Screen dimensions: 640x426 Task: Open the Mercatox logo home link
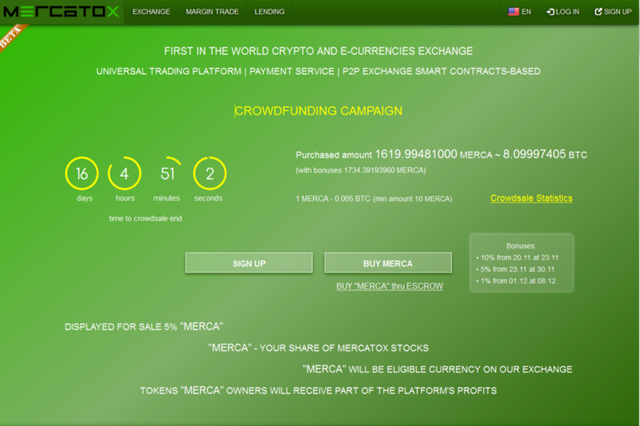(x=61, y=11)
